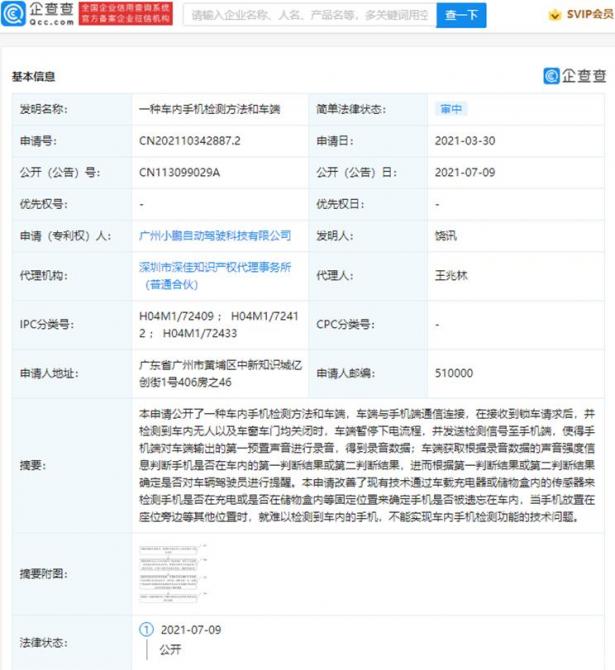The image size is (615, 670).
Task: Click the abstract text paragraph
Action: pos(370,465)
